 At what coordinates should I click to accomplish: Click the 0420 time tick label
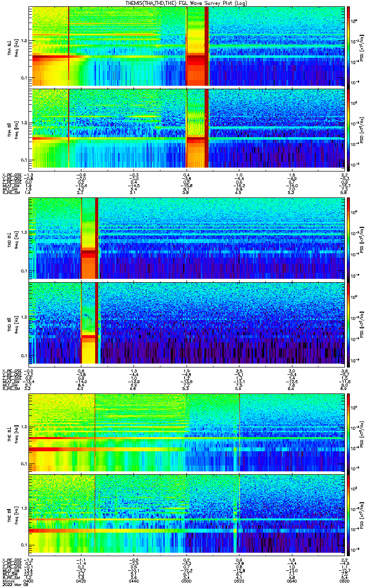81,580
